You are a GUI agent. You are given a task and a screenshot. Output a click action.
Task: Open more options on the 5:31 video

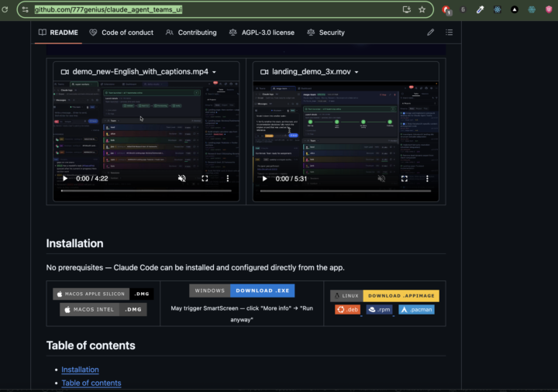(427, 179)
